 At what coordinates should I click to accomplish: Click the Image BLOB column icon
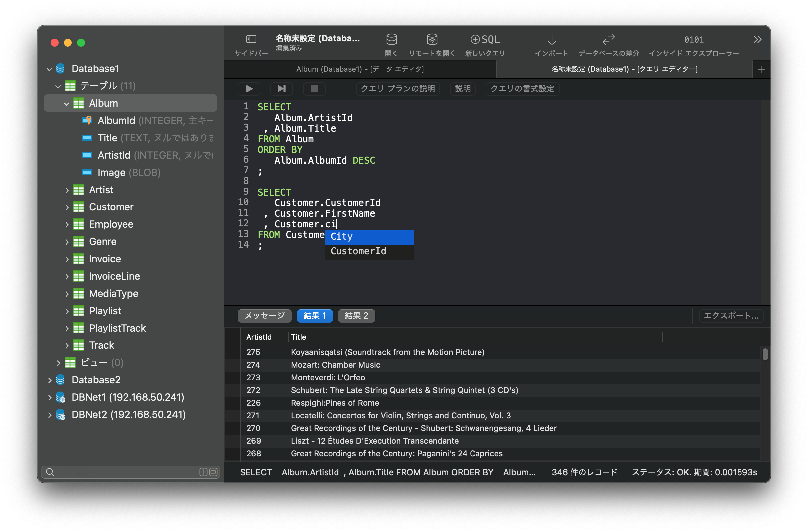[87, 172]
